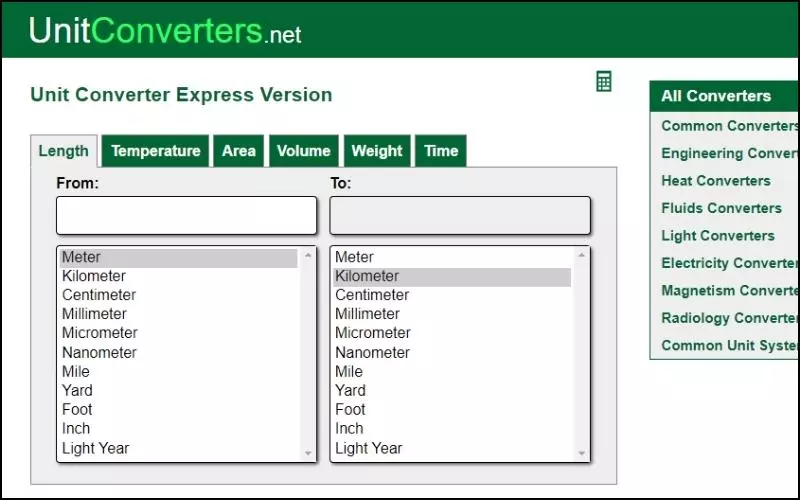The image size is (800, 500).
Task: Click the To result field
Action: [460, 215]
